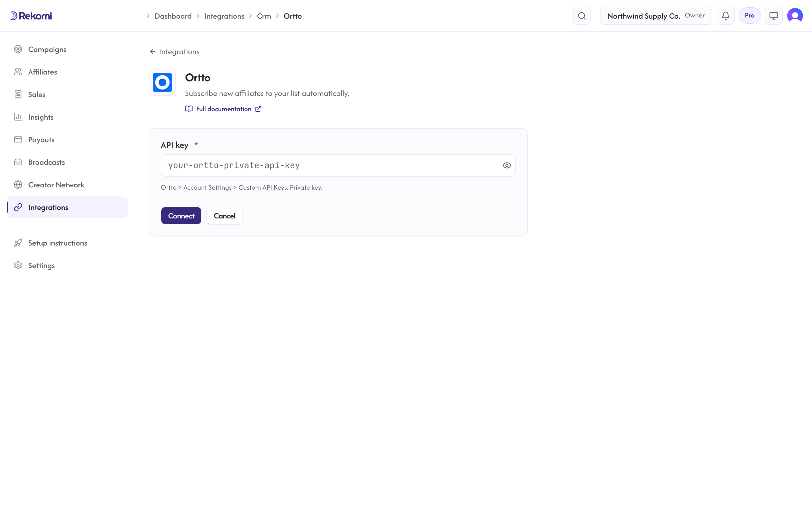
Task: Open Affiliates in sidebar
Action: point(67,72)
